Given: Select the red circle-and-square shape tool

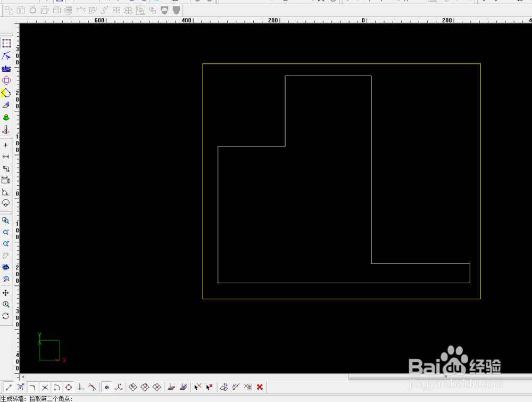Looking at the screenshot, I should tap(6, 80).
